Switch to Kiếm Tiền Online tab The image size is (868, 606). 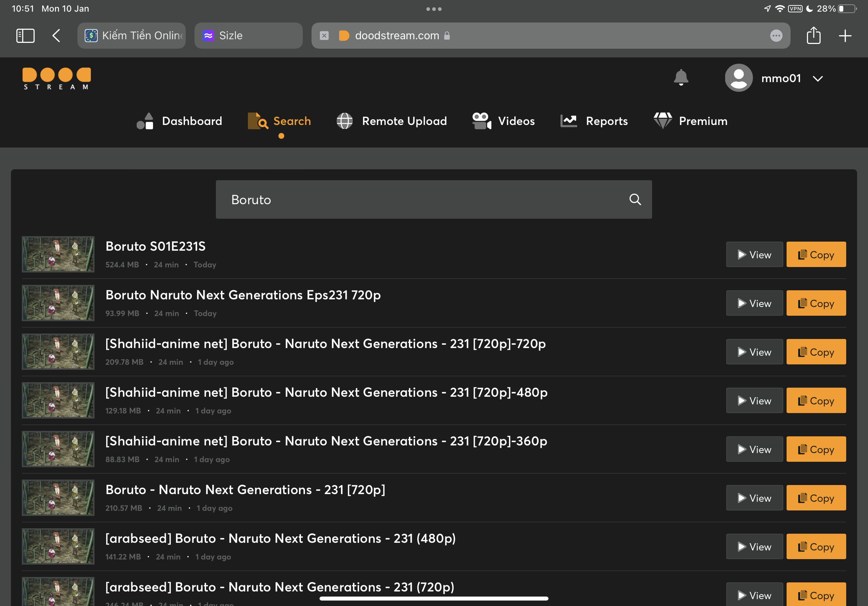click(131, 36)
